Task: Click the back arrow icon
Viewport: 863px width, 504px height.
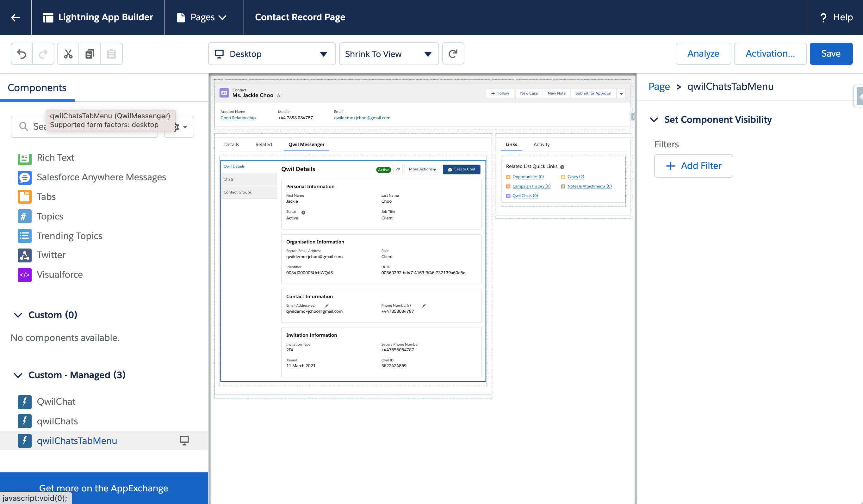Action: point(16,17)
